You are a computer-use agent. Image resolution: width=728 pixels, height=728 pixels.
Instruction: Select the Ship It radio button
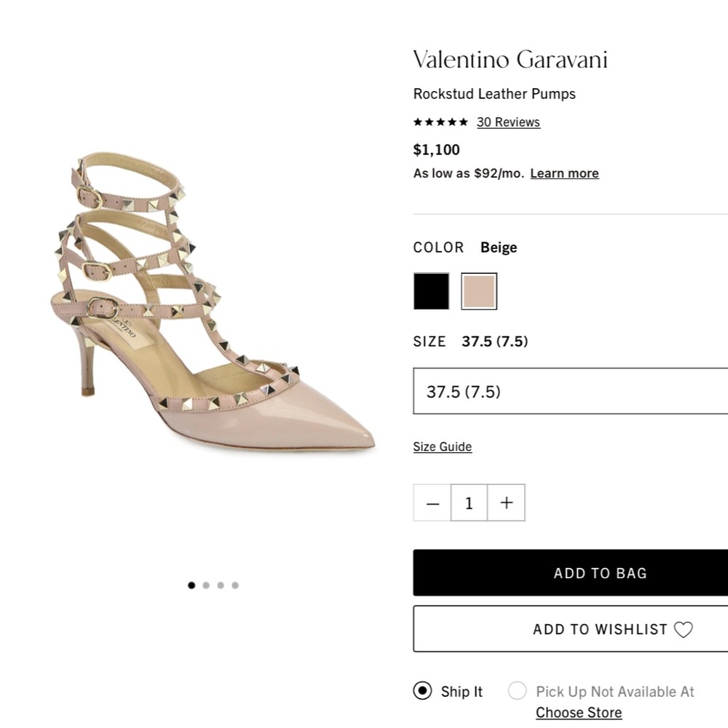tap(422, 691)
